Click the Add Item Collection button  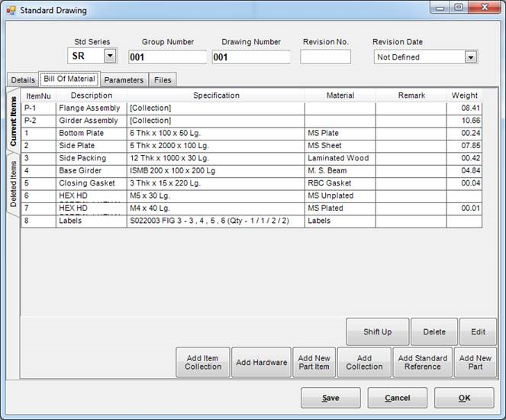click(202, 362)
